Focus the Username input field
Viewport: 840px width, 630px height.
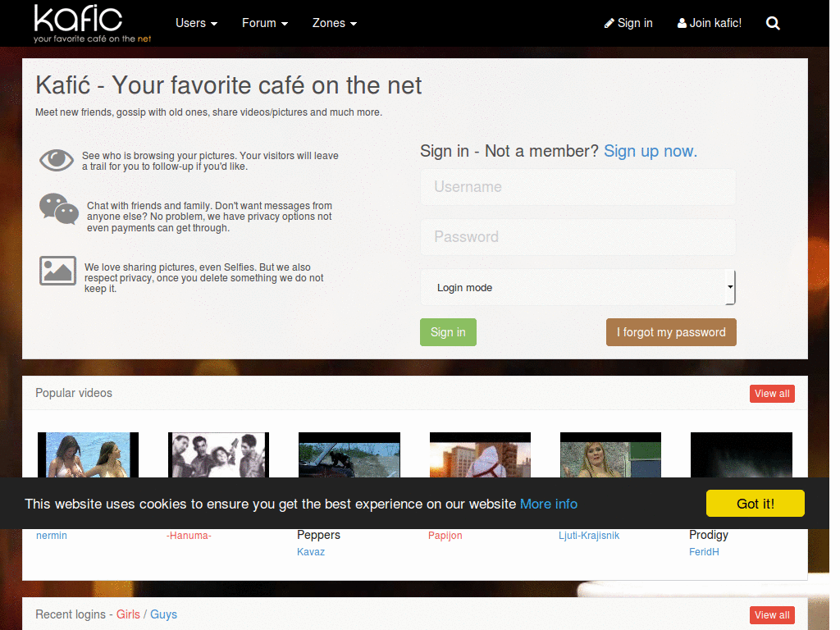click(577, 187)
